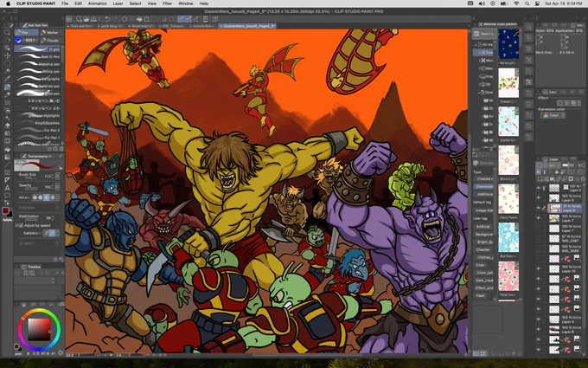Switch to the CosmicWars_Issue0_Page4_5 tab

click(247, 26)
